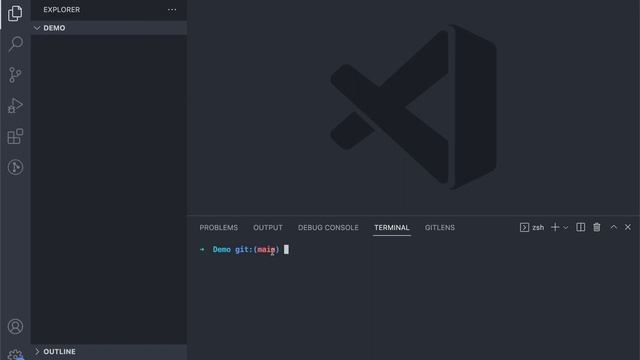This screenshot has height=360, width=640.
Task: Switch to the OUTPUT tab
Action: [x=268, y=228]
